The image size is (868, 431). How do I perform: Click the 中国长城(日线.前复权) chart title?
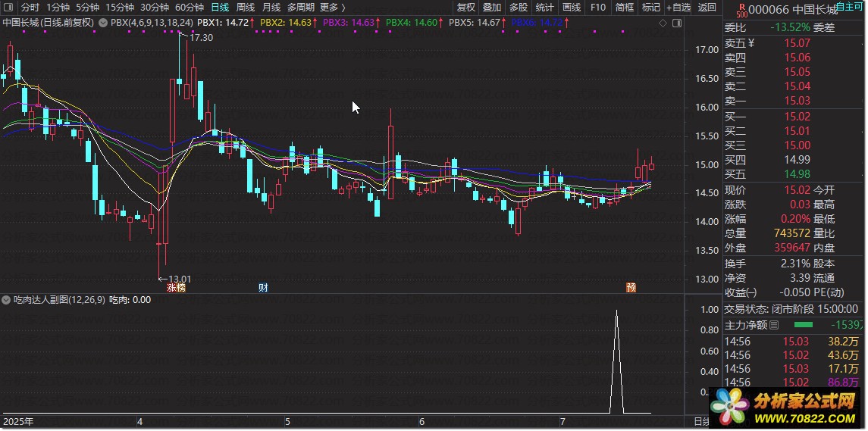(x=49, y=23)
